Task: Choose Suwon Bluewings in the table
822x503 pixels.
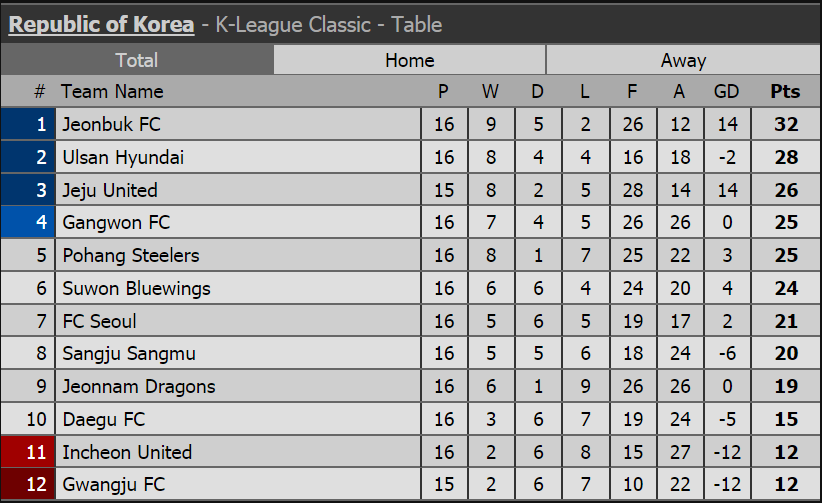Action: (x=136, y=288)
